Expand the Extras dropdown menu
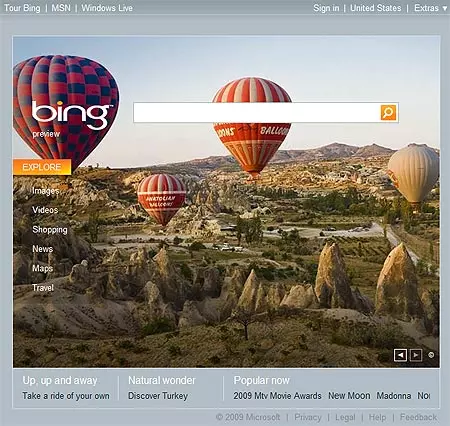The width and height of the screenshot is (450, 426). coord(431,8)
